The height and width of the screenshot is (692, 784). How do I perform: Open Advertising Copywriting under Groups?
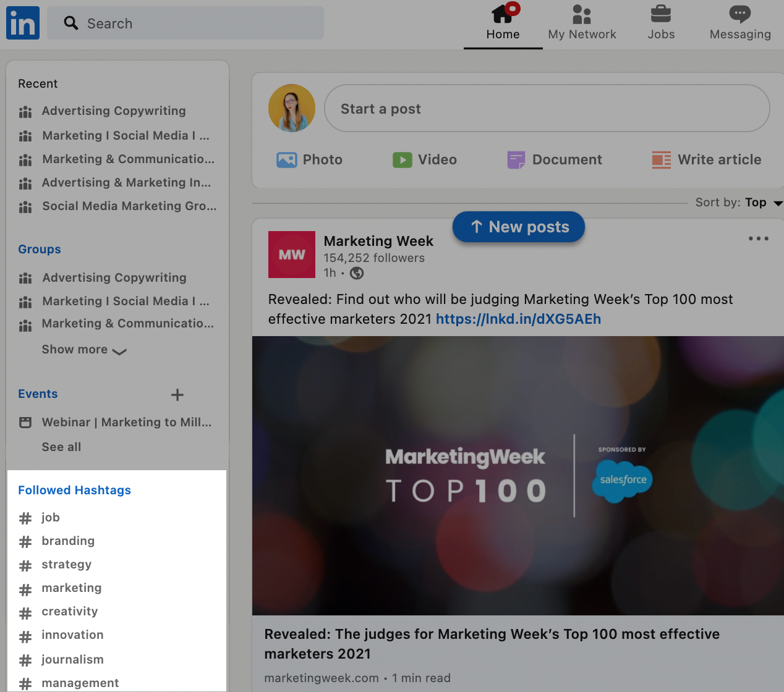coord(114,277)
